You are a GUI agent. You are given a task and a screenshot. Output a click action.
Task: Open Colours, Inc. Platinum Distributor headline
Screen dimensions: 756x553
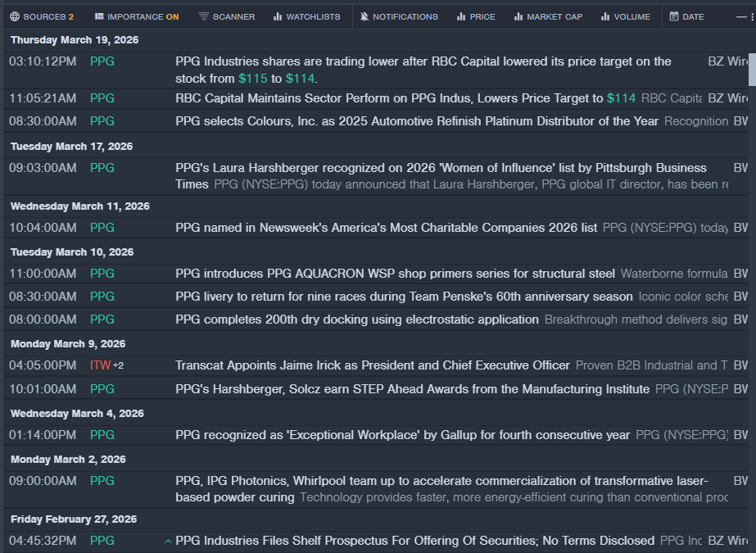417,121
